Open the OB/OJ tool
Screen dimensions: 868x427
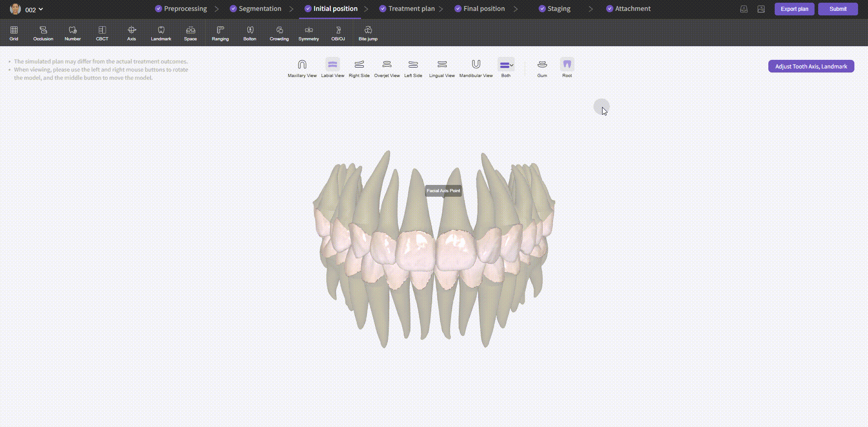point(338,34)
